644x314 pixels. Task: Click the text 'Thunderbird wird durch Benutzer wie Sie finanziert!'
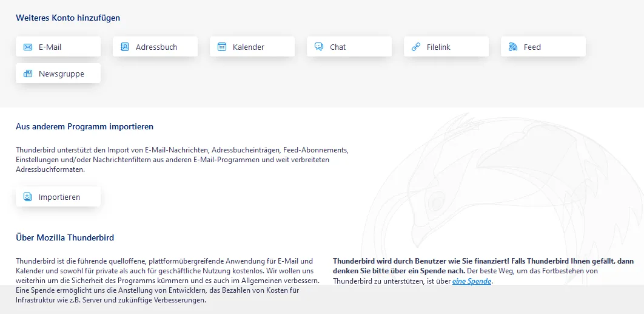(421, 261)
